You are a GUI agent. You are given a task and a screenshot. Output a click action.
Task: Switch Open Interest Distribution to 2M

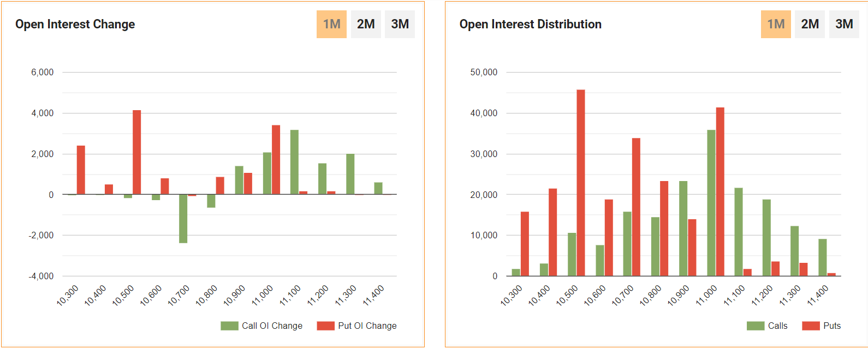(x=810, y=25)
